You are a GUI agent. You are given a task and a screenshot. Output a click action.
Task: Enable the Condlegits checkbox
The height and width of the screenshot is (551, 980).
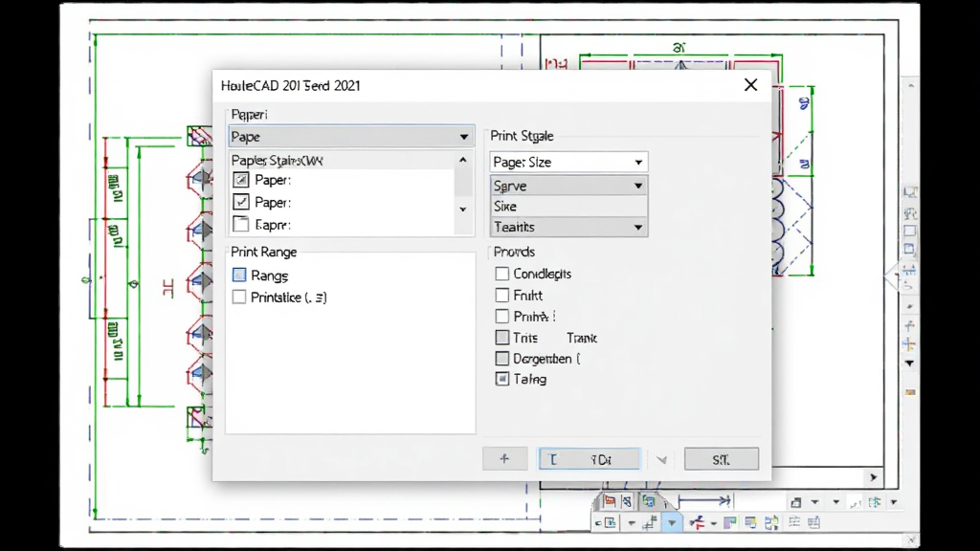click(501, 274)
